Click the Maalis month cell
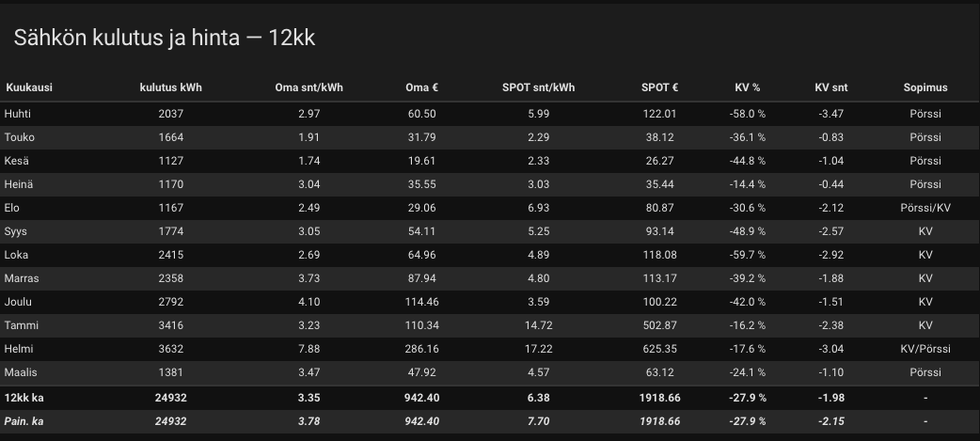The height and width of the screenshot is (441, 980). (x=21, y=372)
